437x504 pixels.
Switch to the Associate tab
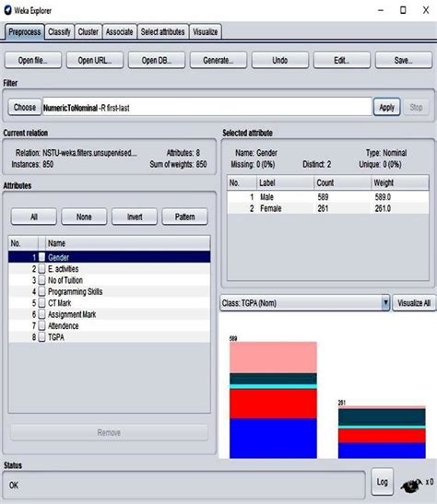tap(119, 32)
